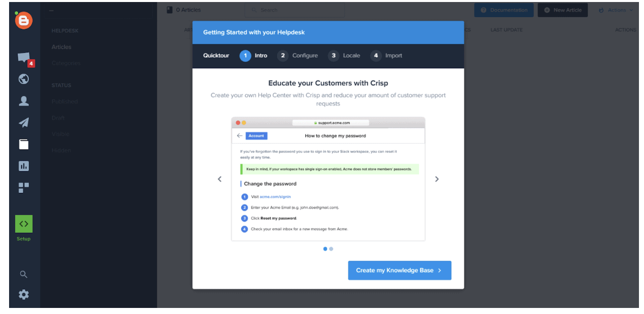Go to step 1 Intro

(253, 56)
